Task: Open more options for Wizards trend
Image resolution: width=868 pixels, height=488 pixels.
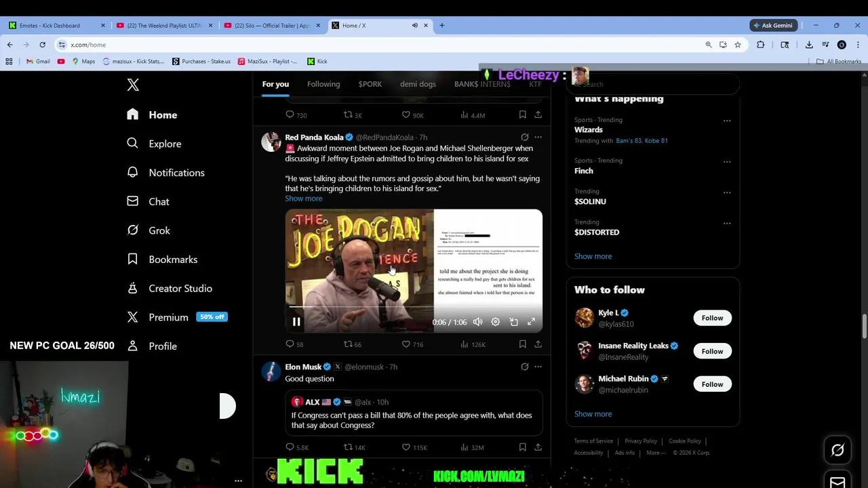Action: click(x=727, y=121)
